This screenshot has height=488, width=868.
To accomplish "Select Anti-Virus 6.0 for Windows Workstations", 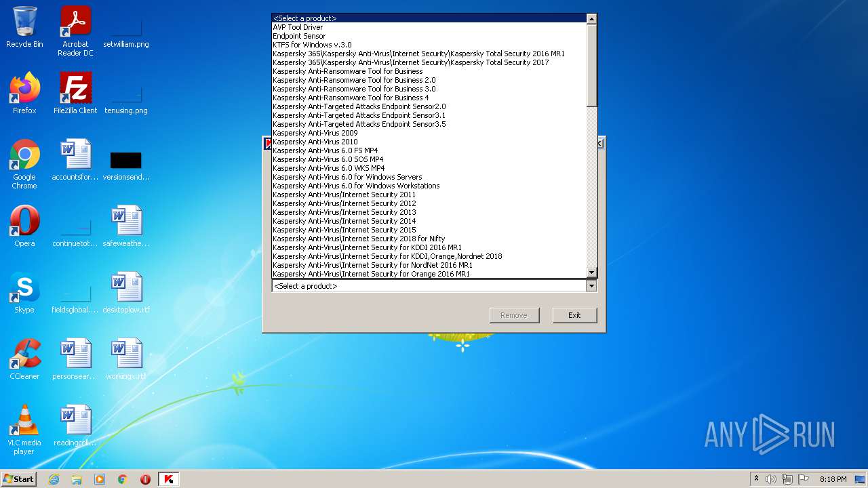I will coord(429,186).
